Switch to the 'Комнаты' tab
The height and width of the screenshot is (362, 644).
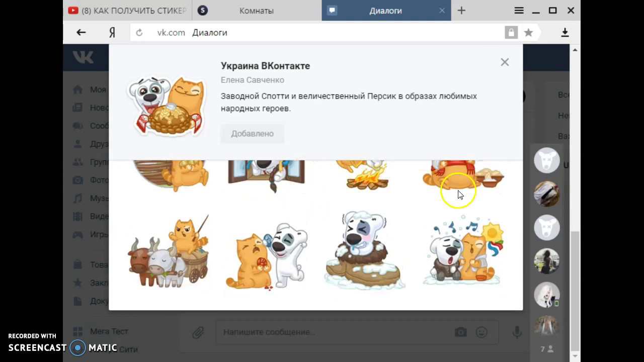pyautogui.click(x=256, y=11)
